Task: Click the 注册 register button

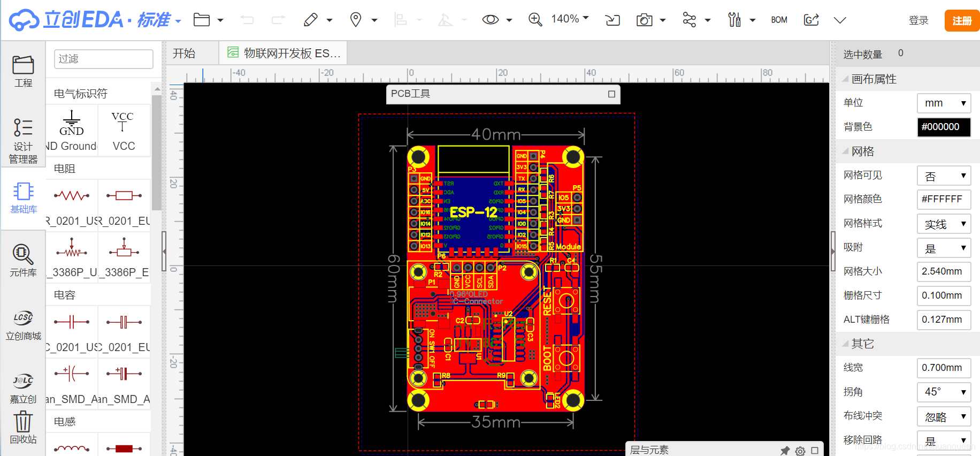Action: coord(962,20)
